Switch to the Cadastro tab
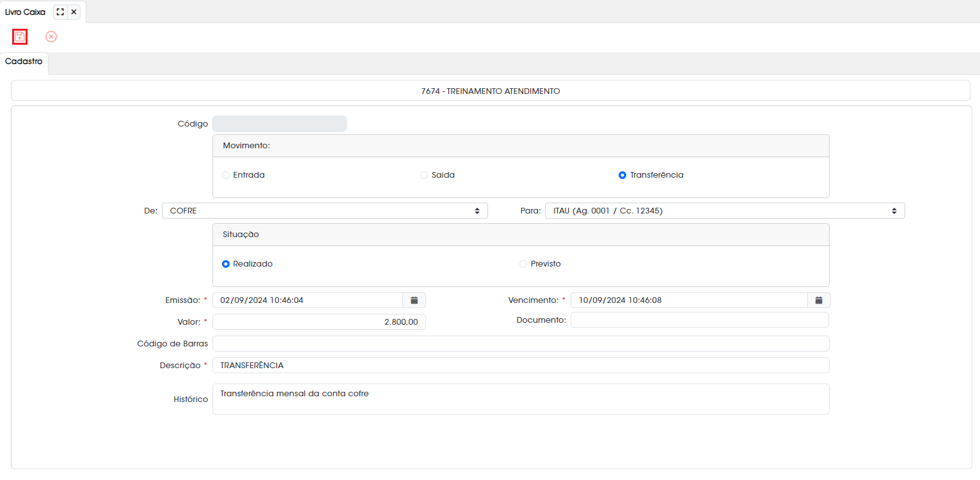 (x=24, y=62)
